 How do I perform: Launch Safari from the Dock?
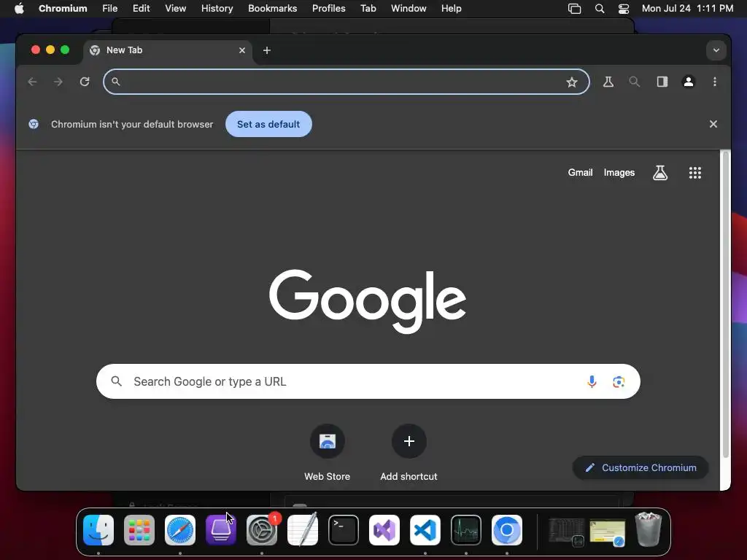180,530
